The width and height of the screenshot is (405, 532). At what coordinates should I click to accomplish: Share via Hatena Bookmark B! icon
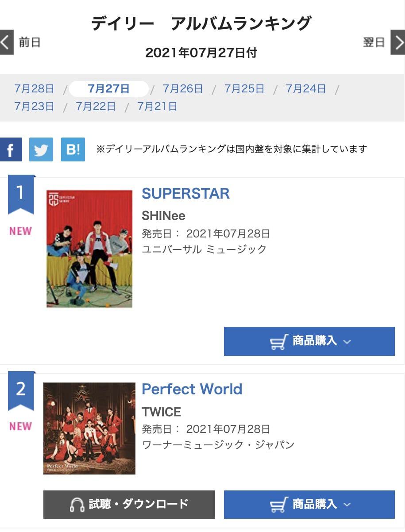(73, 149)
